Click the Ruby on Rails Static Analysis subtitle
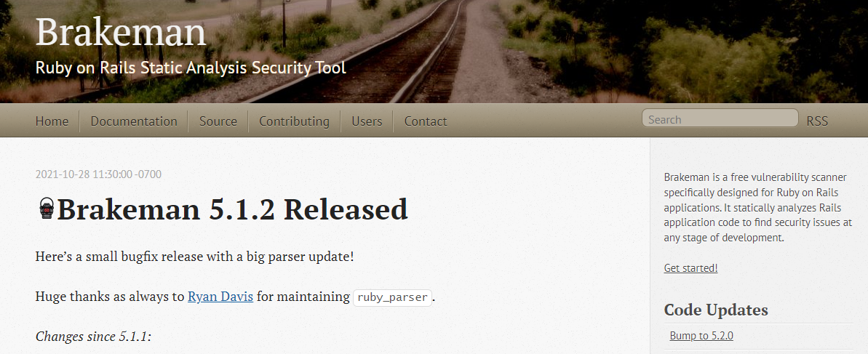 click(191, 68)
